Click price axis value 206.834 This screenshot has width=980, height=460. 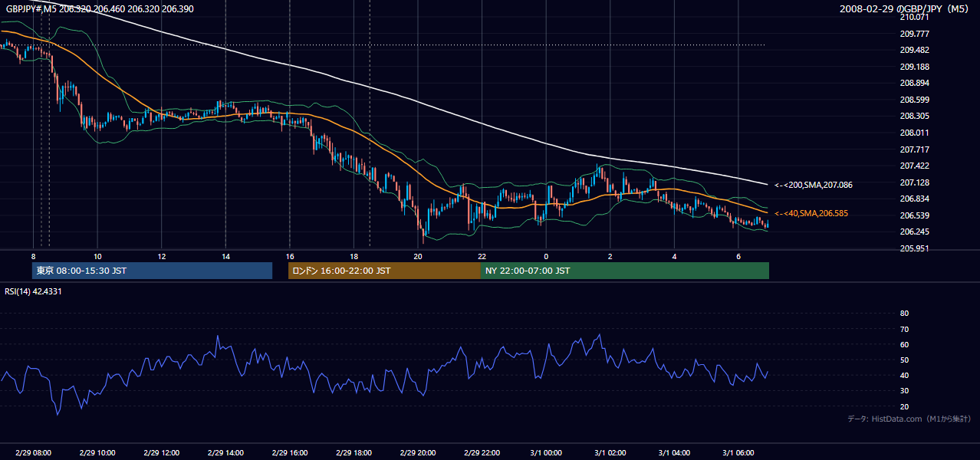click(914, 199)
